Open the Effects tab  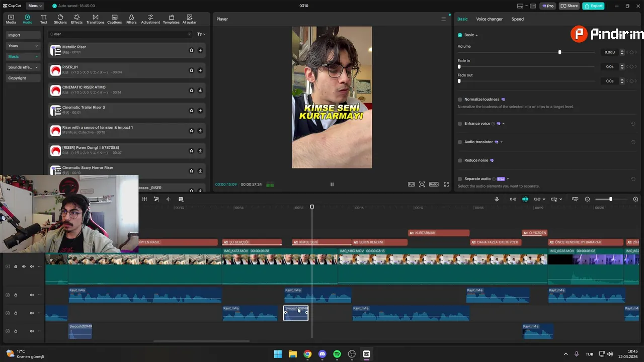(x=76, y=19)
